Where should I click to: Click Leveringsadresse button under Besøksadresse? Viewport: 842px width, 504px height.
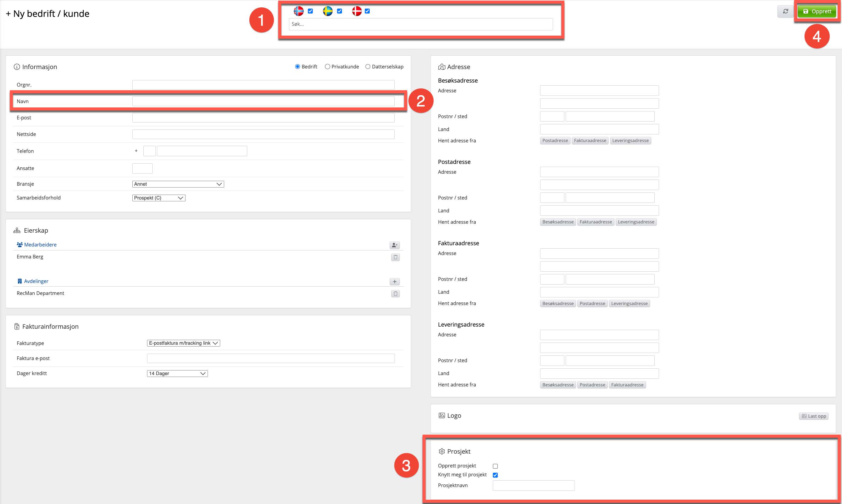(x=630, y=141)
